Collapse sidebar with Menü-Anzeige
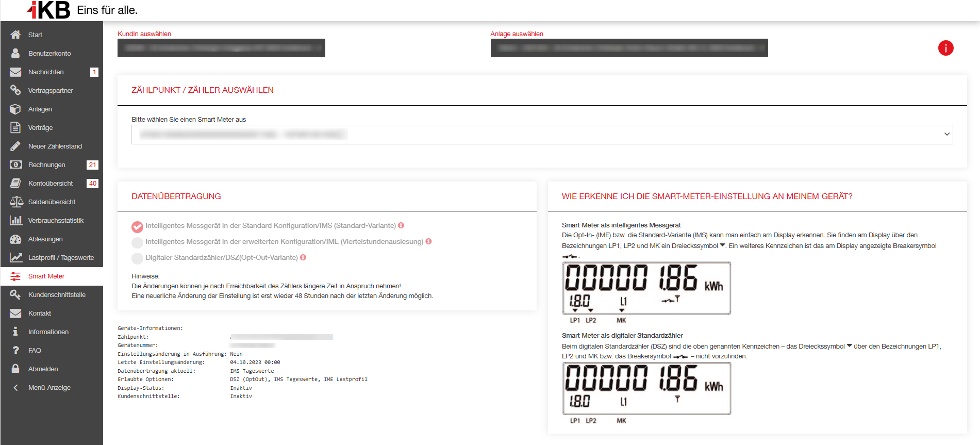 tap(49, 388)
